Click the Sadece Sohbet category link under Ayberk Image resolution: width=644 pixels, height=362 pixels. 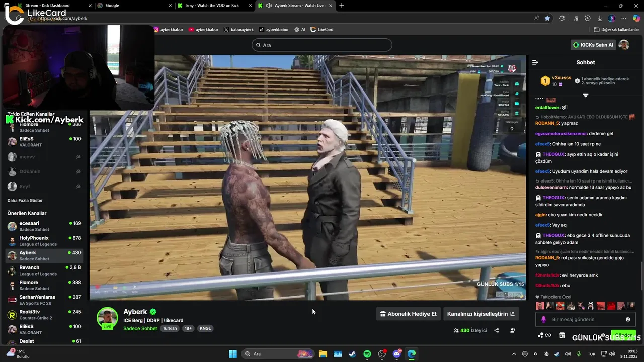140,328
